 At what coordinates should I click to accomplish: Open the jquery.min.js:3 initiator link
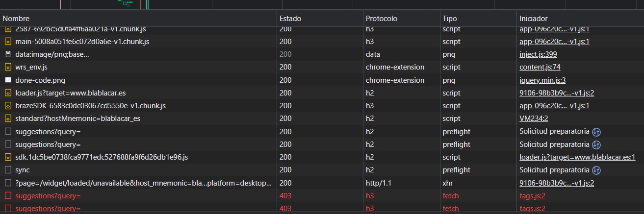pyautogui.click(x=542, y=80)
